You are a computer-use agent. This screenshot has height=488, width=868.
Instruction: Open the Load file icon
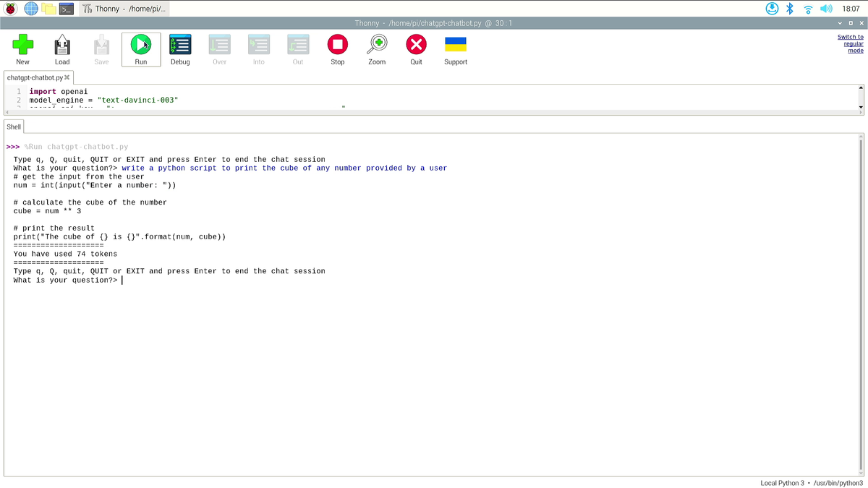[x=62, y=49]
